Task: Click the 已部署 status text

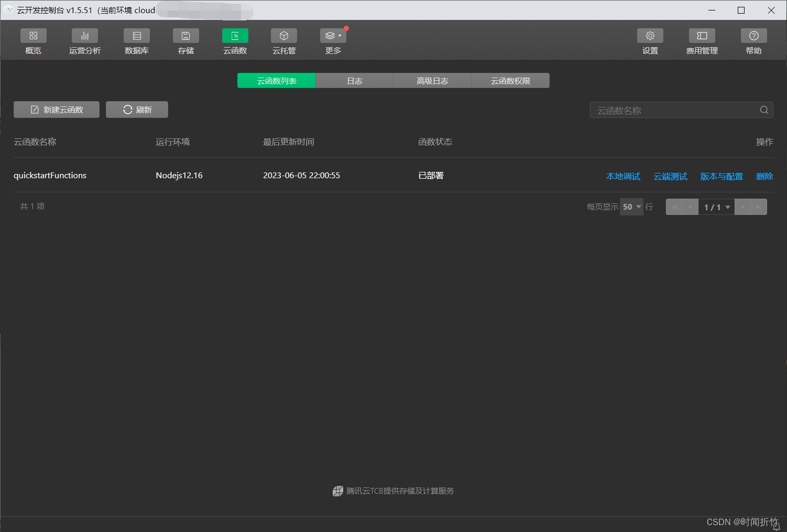Action: point(431,176)
